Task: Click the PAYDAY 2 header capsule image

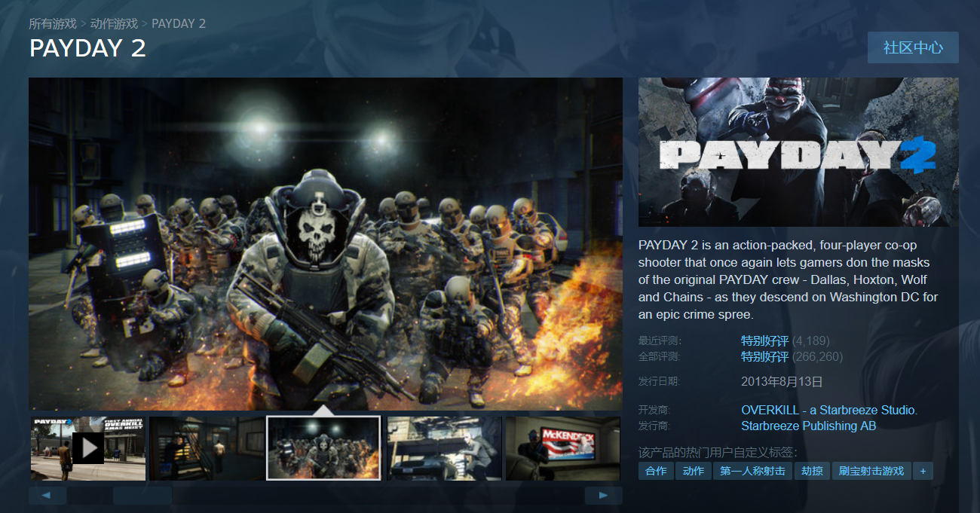Action: pos(798,152)
